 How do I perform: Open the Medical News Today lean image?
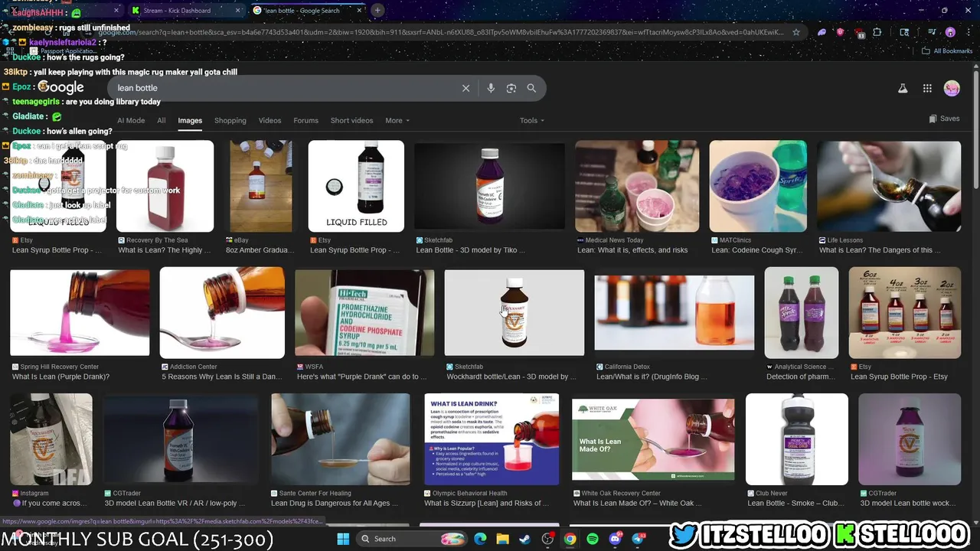[637, 186]
